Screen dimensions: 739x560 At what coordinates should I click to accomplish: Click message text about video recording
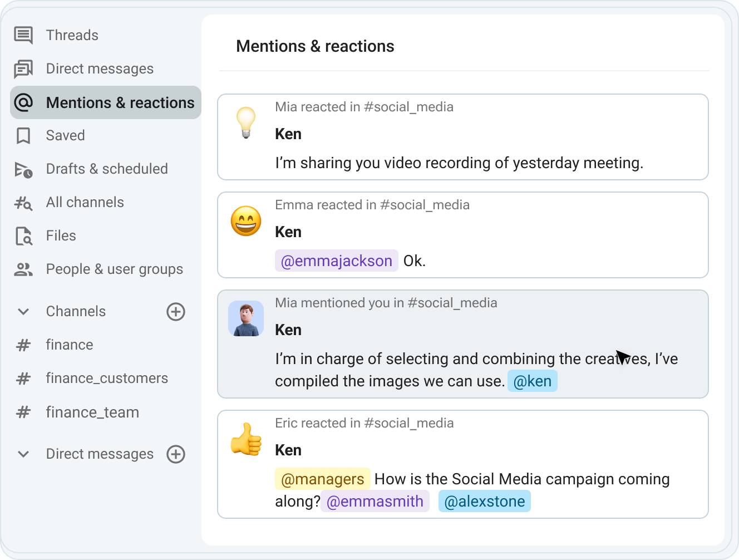point(459,163)
